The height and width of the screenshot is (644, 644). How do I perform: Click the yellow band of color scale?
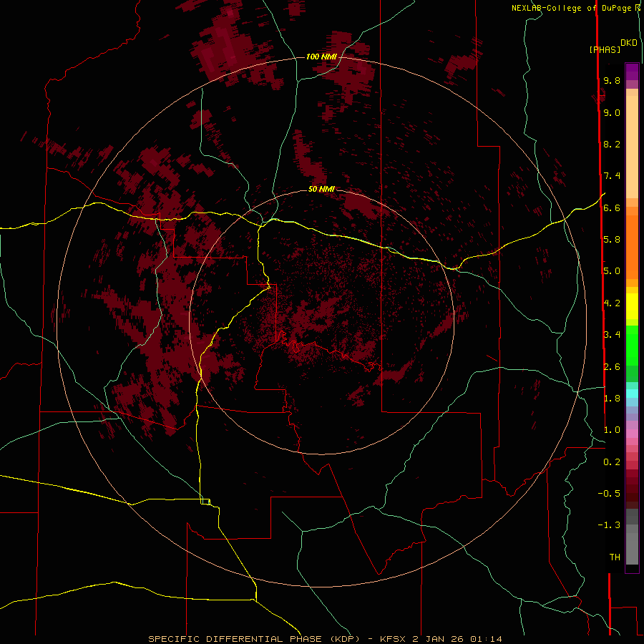click(x=632, y=306)
